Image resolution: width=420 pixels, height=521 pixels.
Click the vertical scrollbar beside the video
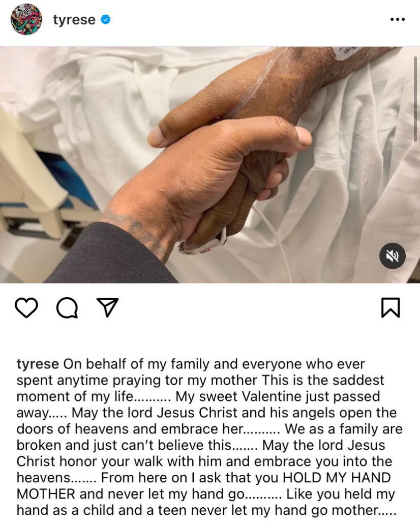(415, 99)
